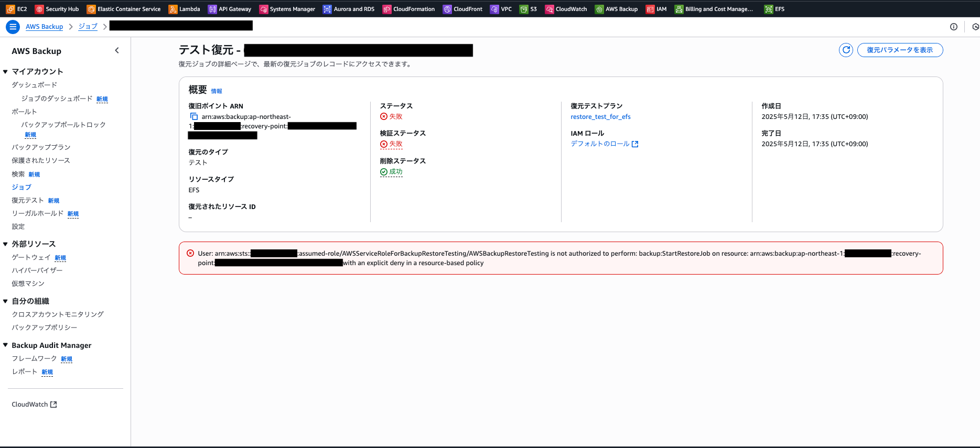
Task: Collapse the Backup Audit Manager section
Action: 5,345
